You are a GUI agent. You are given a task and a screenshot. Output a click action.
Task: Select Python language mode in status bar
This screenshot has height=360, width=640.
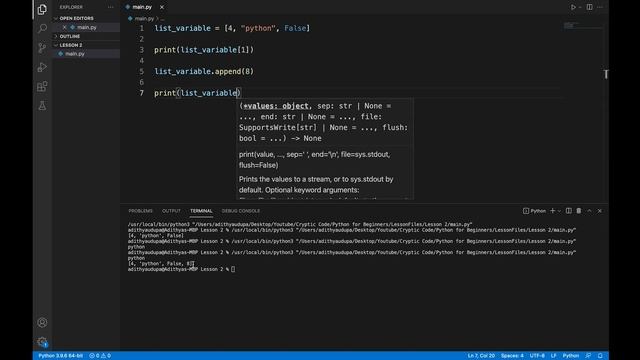571,356
